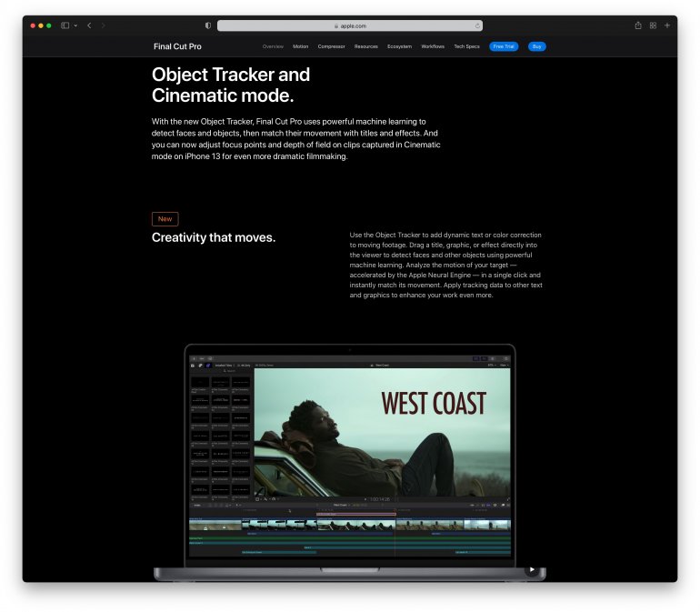Open the Share icon in Safari toolbar
The height and width of the screenshot is (612, 700).
[638, 25]
